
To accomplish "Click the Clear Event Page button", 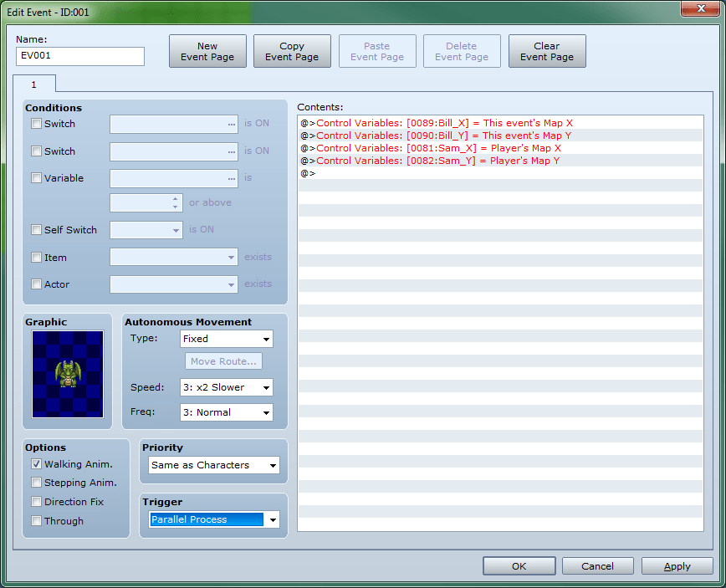I will coord(547,51).
